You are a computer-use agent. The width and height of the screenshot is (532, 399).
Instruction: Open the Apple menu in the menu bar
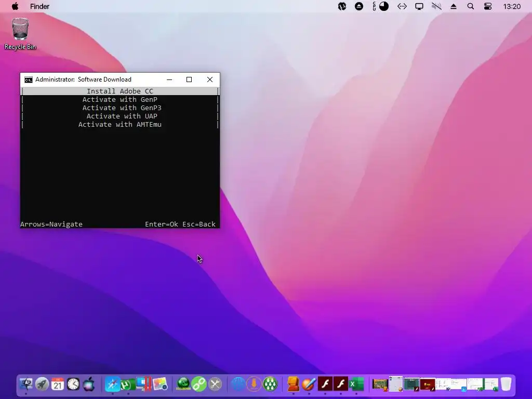[15, 6]
